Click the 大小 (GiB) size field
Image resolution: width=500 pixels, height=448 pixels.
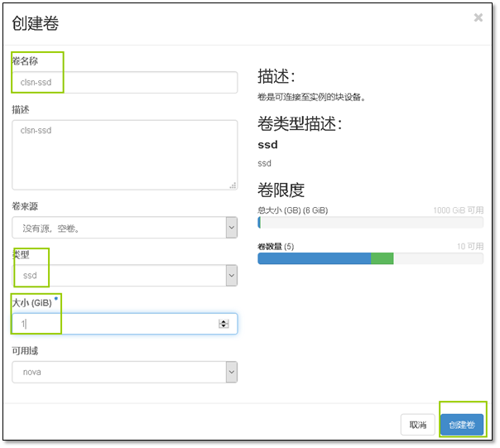tap(125, 324)
